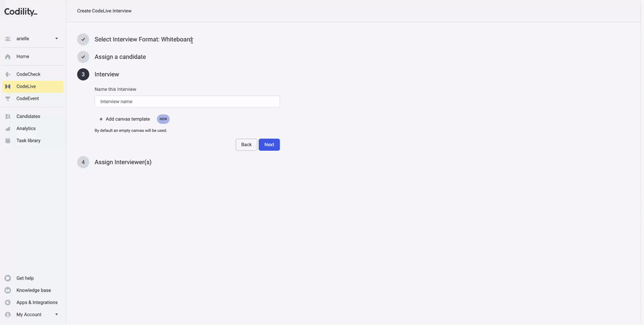Click 'By default an empty canvas' note
The width and height of the screenshot is (644, 325).
[x=131, y=131]
